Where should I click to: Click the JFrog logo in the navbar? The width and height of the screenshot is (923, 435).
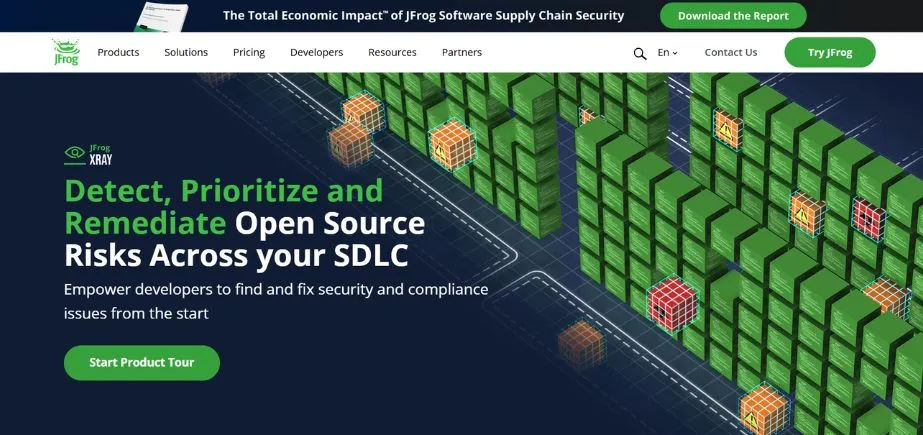point(66,52)
